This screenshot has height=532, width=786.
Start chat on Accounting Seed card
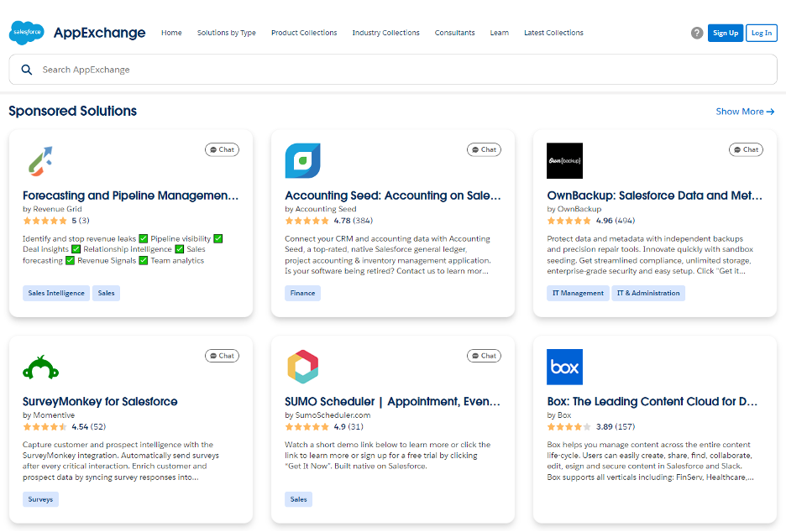484,149
